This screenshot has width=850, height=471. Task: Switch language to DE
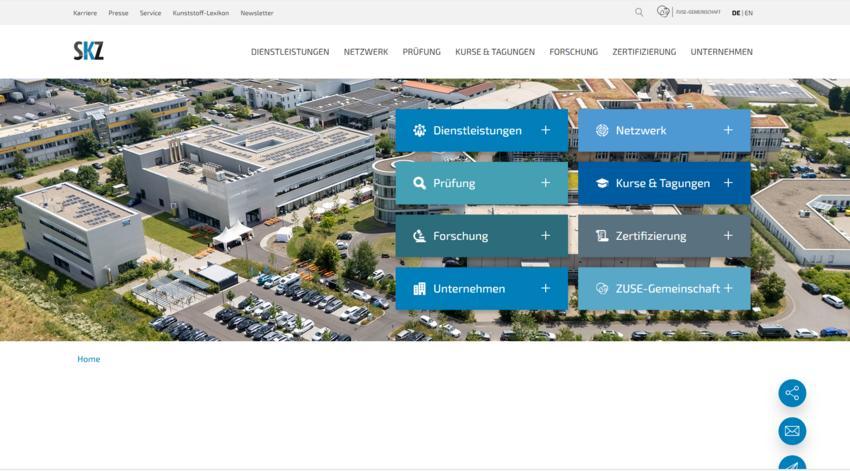[x=736, y=13]
